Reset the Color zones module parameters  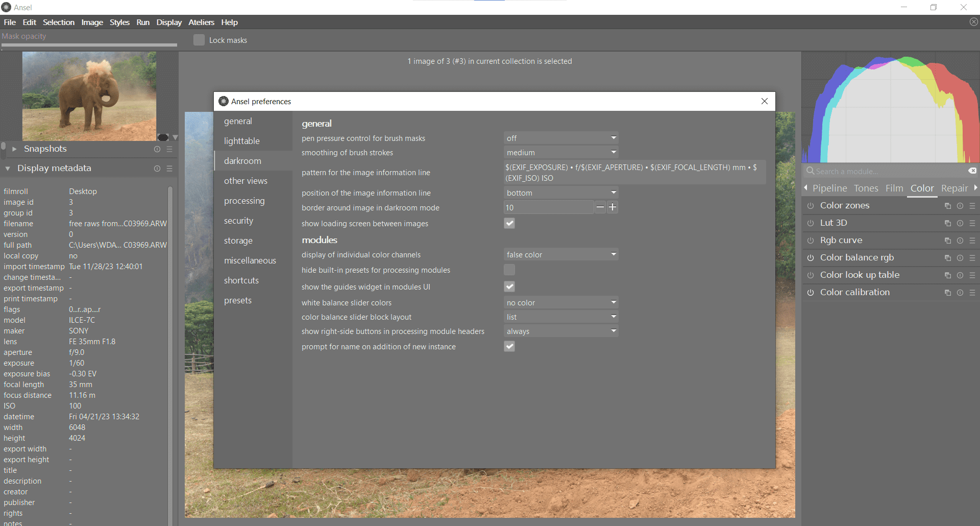pyautogui.click(x=960, y=206)
